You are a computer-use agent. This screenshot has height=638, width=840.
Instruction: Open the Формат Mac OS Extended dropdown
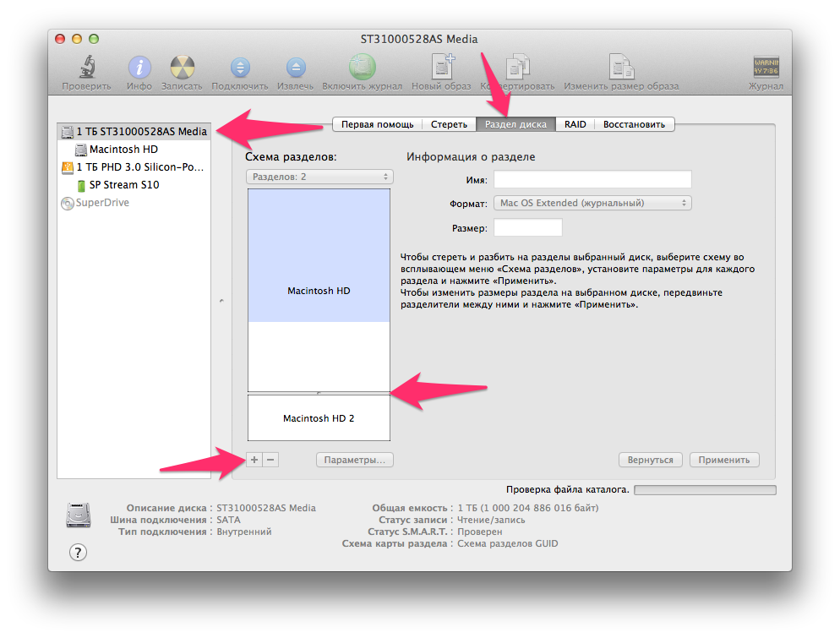tap(592, 203)
